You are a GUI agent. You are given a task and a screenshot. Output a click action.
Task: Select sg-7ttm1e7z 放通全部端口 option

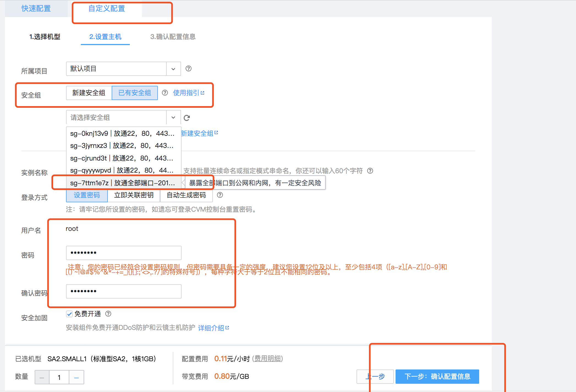click(122, 183)
